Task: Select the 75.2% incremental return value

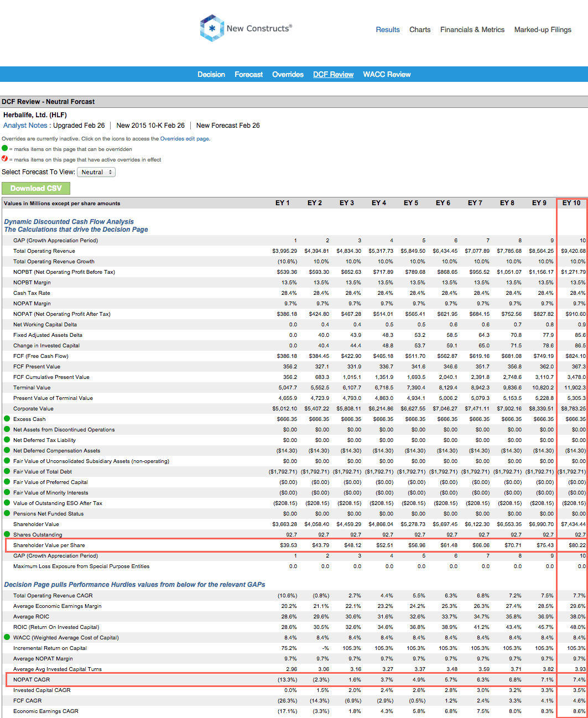Action: click(289, 648)
